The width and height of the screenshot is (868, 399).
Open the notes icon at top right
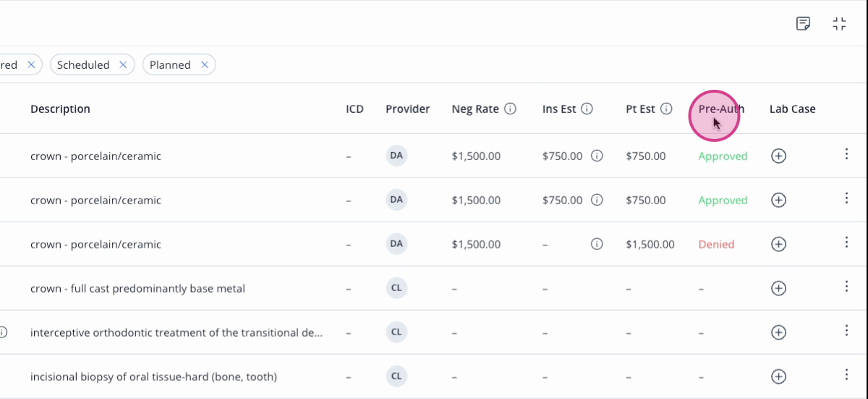pyautogui.click(x=803, y=24)
